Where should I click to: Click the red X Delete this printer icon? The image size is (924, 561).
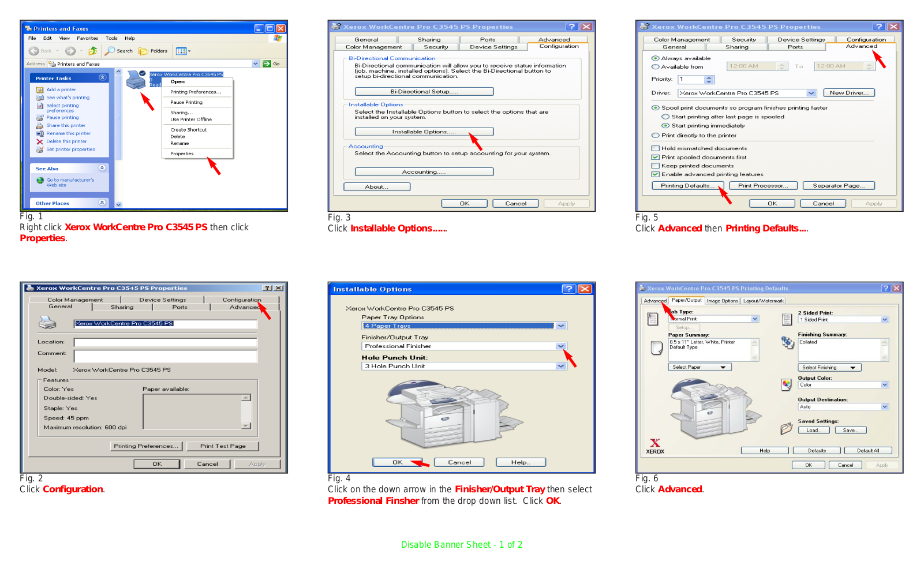[x=40, y=141]
